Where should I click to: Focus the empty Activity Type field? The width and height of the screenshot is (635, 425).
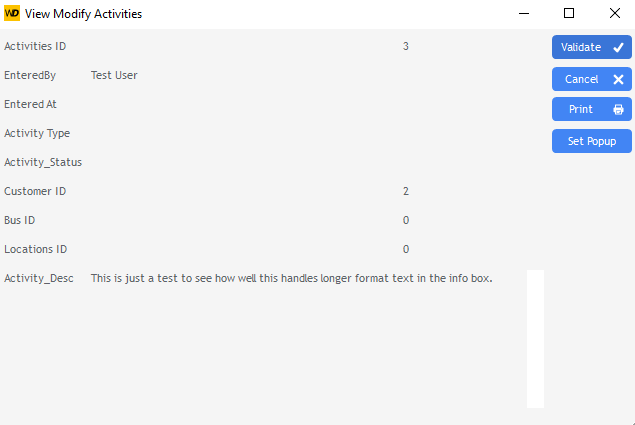250,133
